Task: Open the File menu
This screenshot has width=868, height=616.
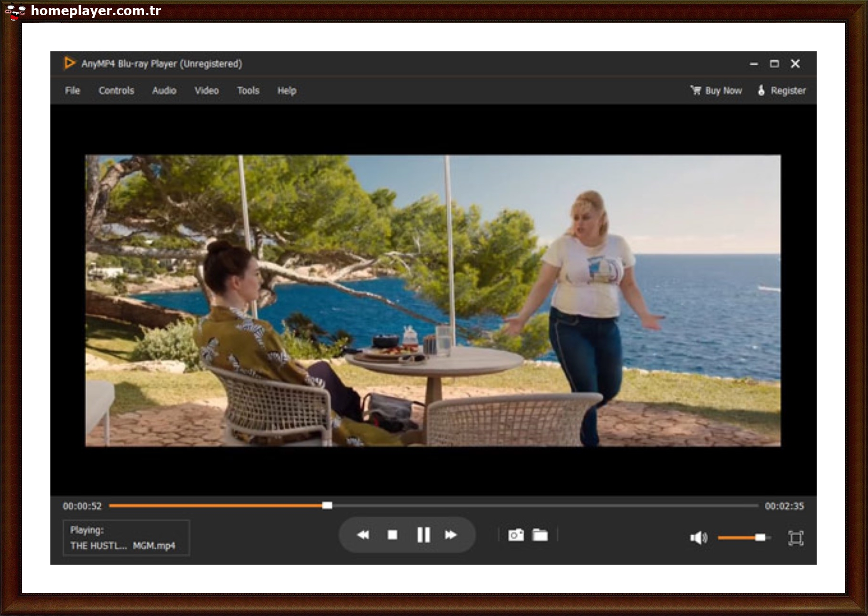Action: 72,91
